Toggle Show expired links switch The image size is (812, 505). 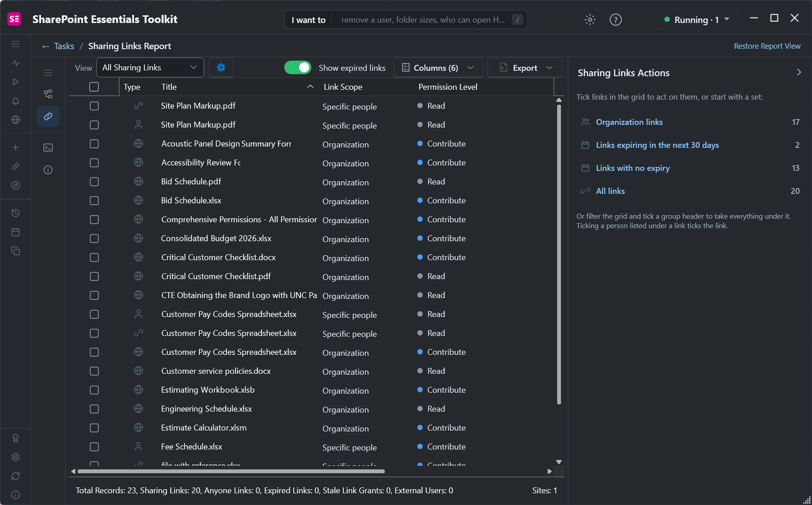tap(298, 68)
